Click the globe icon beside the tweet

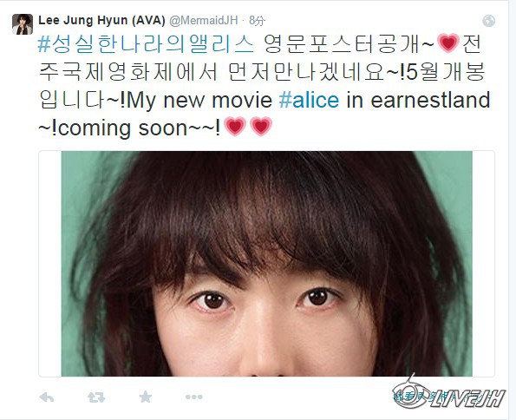coord(489,21)
